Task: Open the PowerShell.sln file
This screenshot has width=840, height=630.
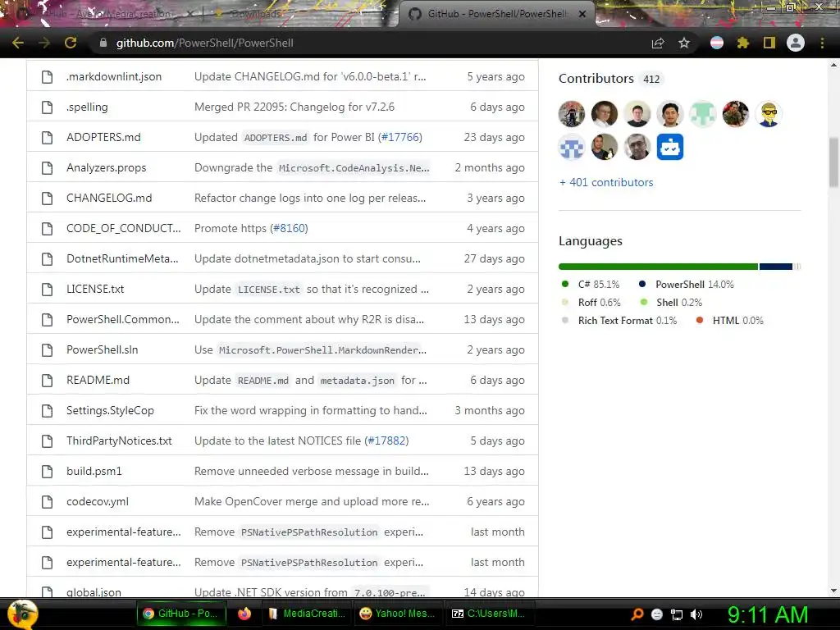Action: pyautogui.click(x=103, y=349)
